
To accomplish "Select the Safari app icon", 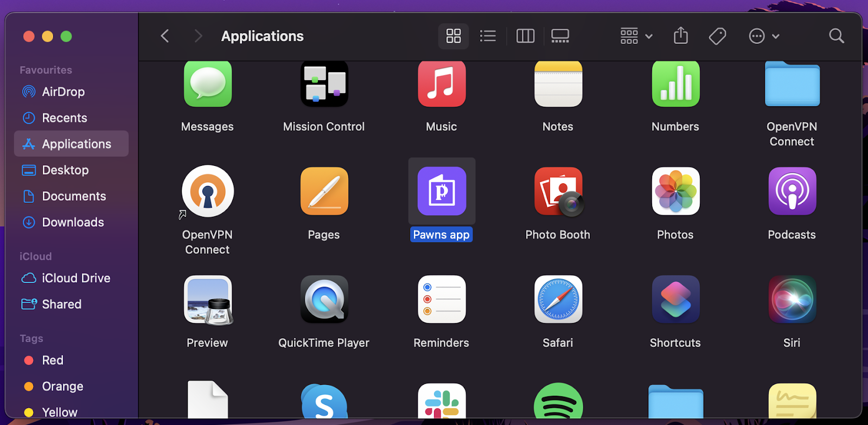I will 558,299.
